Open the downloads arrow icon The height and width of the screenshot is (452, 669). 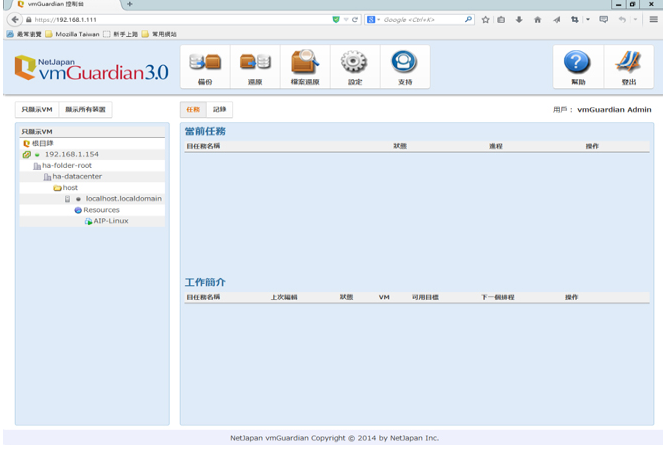[519, 20]
